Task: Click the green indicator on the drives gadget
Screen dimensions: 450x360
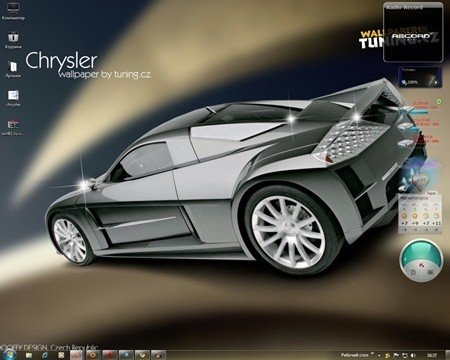Action: click(439, 101)
